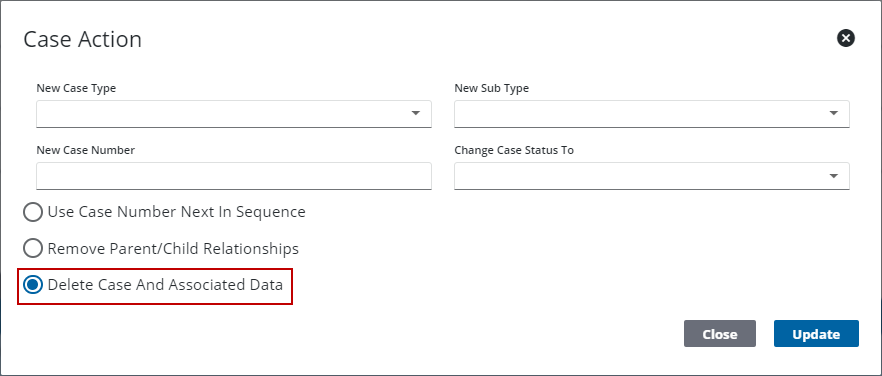This screenshot has width=882, height=376.
Task: Click the New Case Type label
Action: pyautogui.click(x=76, y=88)
